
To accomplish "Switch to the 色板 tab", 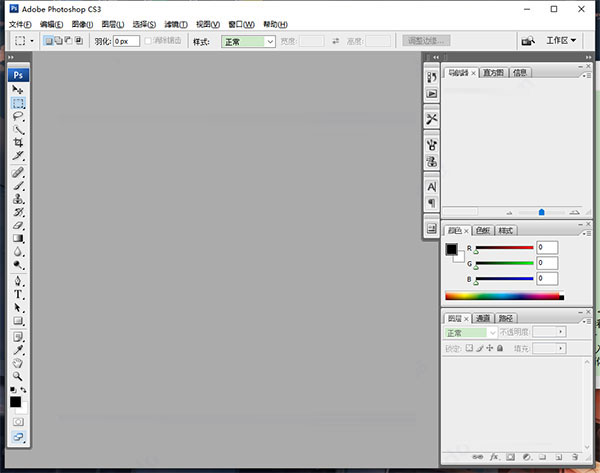I will click(x=483, y=230).
